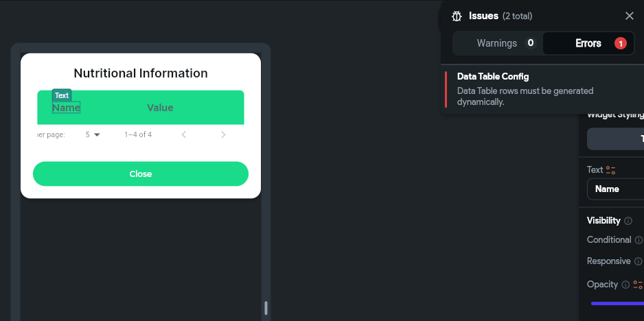The image size is (644, 321).
Task: Click the Responsive info icon
Action: pos(639,261)
